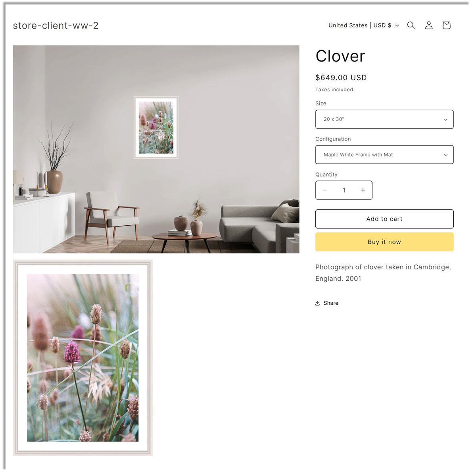This screenshot has width=476, height=476.
Task: Increase quantity with plus icon
Action: 363,190
